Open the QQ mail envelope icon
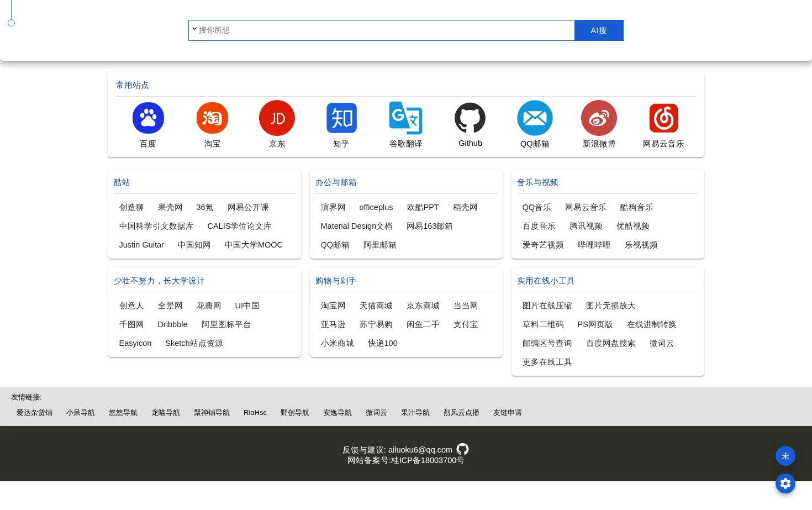This screenshot has width=812, height=510. [x=535, y=118]
